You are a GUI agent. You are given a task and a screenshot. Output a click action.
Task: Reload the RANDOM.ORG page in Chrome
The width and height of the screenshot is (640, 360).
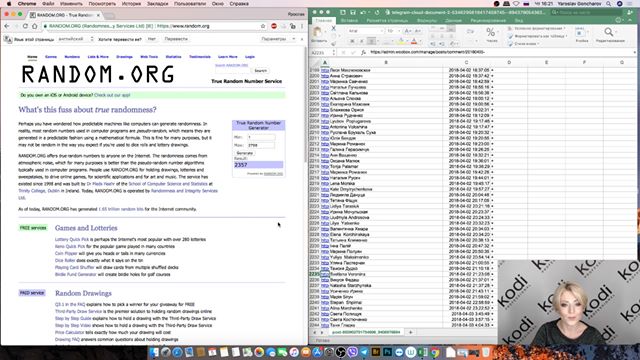coord(25,26)
